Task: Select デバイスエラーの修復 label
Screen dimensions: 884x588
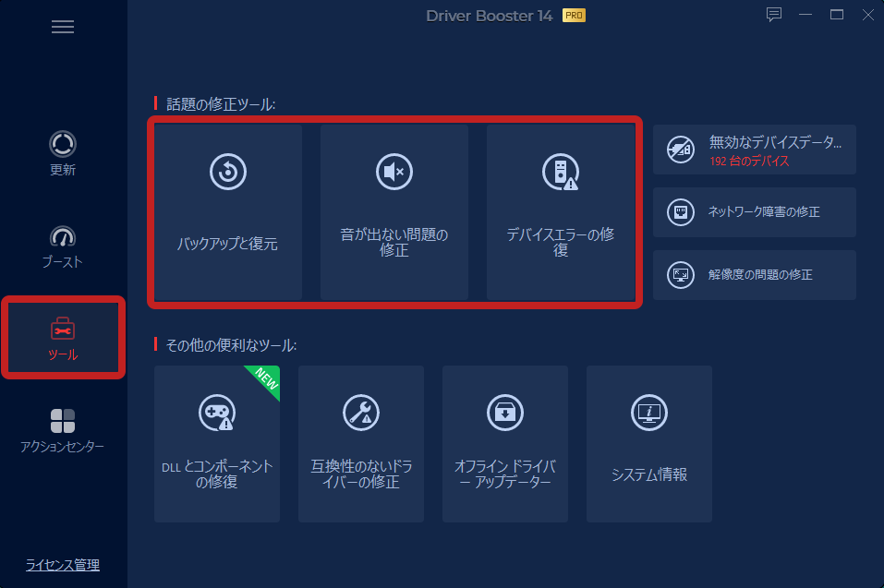Action: tap(561, 242)
